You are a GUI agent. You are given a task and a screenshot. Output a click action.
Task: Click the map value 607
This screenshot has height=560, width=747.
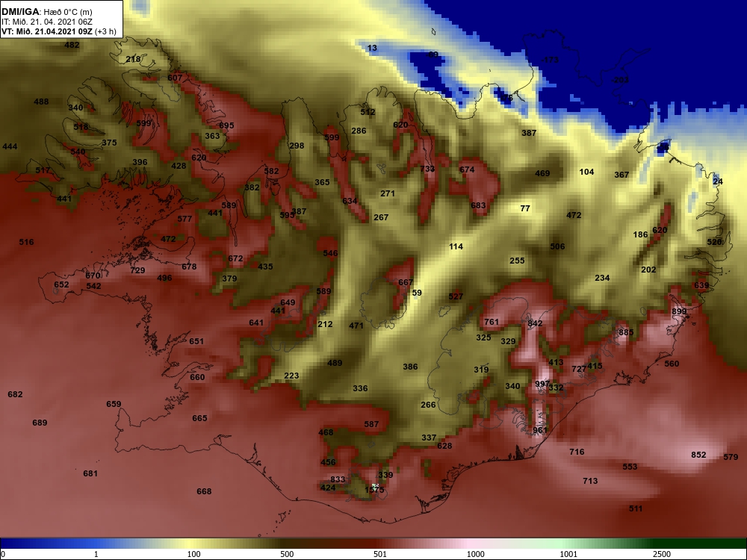pos(175,78)
